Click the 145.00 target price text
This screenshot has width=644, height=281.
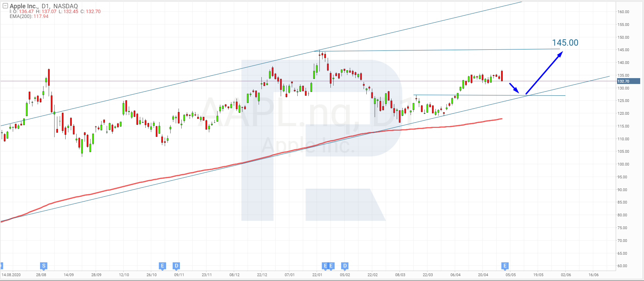click(565, 43)
